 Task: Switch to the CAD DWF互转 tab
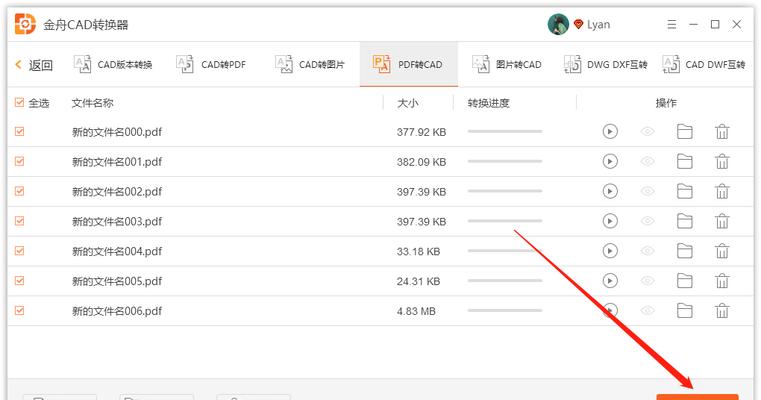pos(704,64)
